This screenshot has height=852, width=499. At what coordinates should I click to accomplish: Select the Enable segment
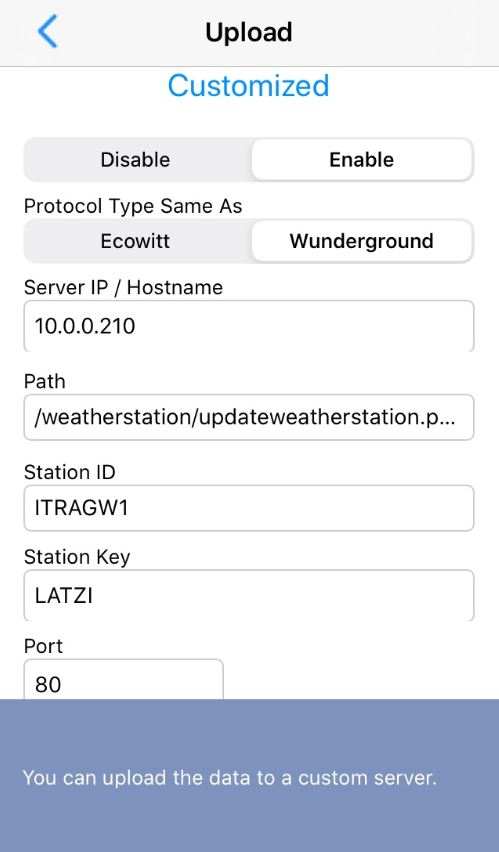tap(361, 160)
